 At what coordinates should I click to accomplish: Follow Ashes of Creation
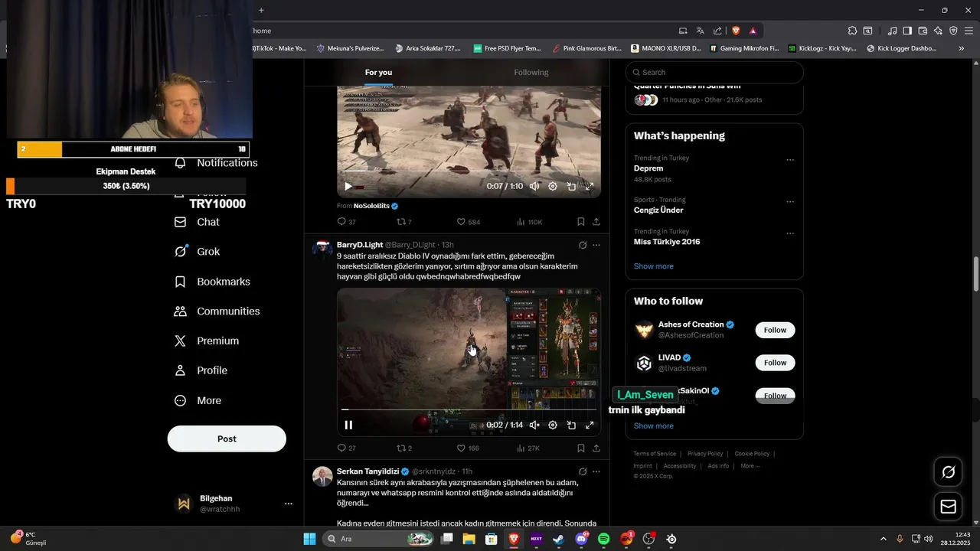point(775,330)
